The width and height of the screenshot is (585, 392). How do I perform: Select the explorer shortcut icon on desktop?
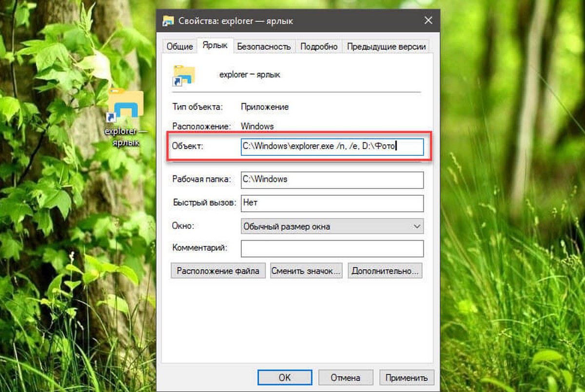click(x=125, y=105)
